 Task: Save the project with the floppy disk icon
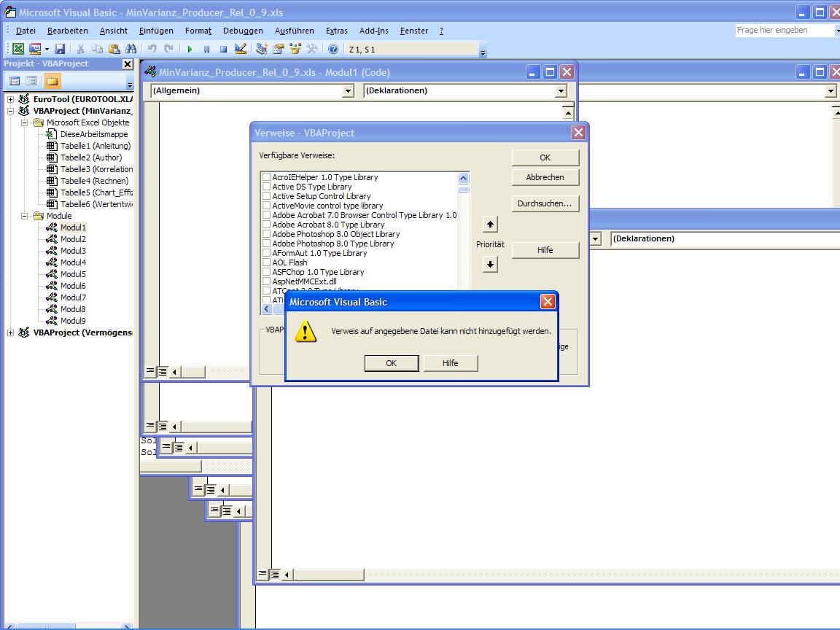(x=60, y=50)
